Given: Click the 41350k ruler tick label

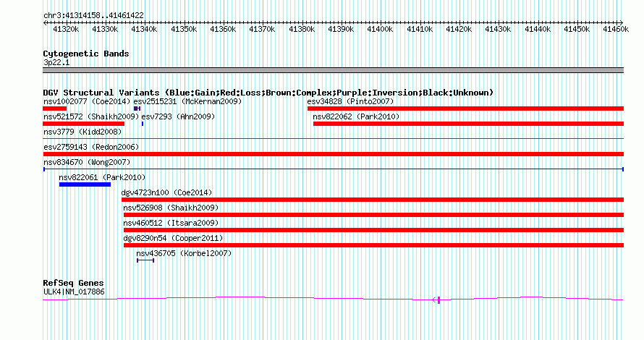Looking at the screenshot, I should click(184, 29).
